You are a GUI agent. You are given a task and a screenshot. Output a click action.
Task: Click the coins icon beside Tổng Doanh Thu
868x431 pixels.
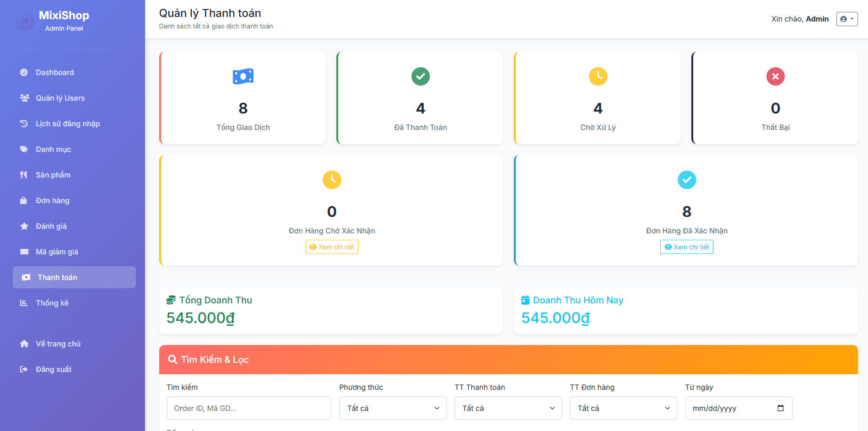tap(171, 300)
